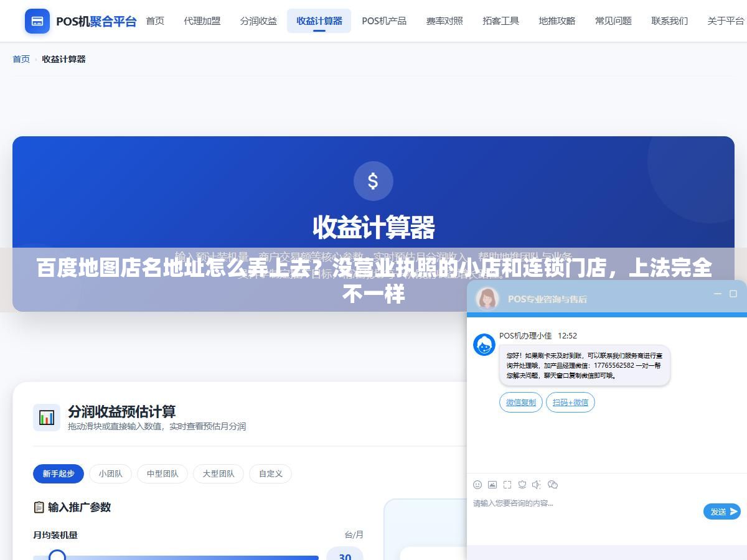Click the clipboard icon next to 输入推广参数

(x=39, y=507)
